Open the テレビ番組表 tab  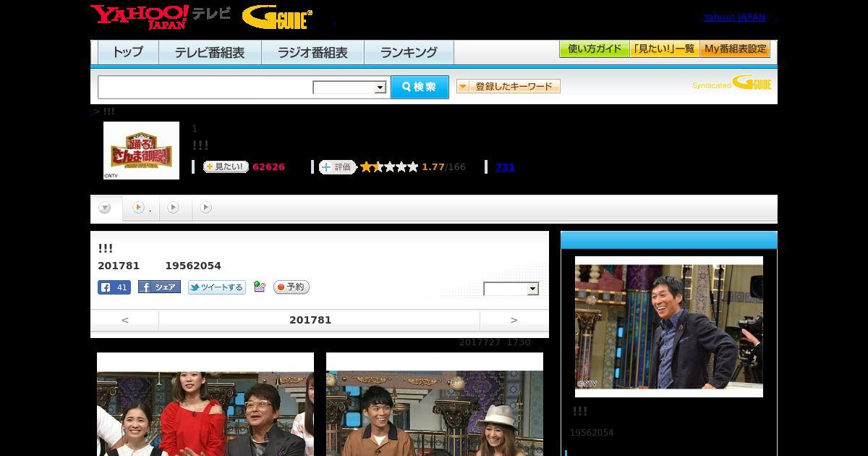[x=210, y=52]
